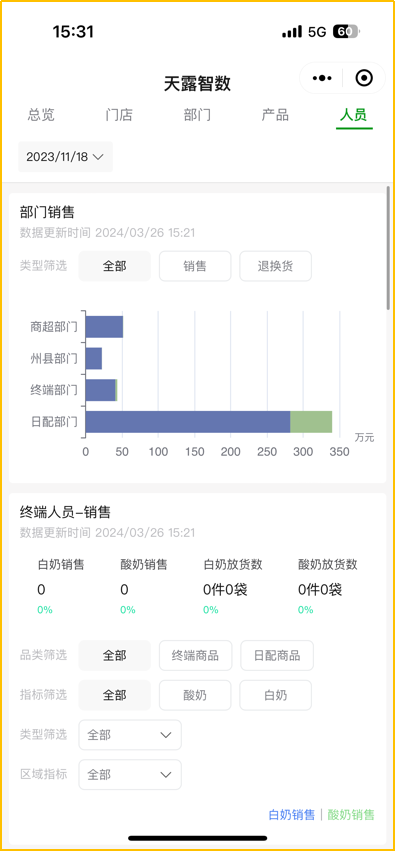
Task: Select 终端商品 category filter
Action: point(196,655)
